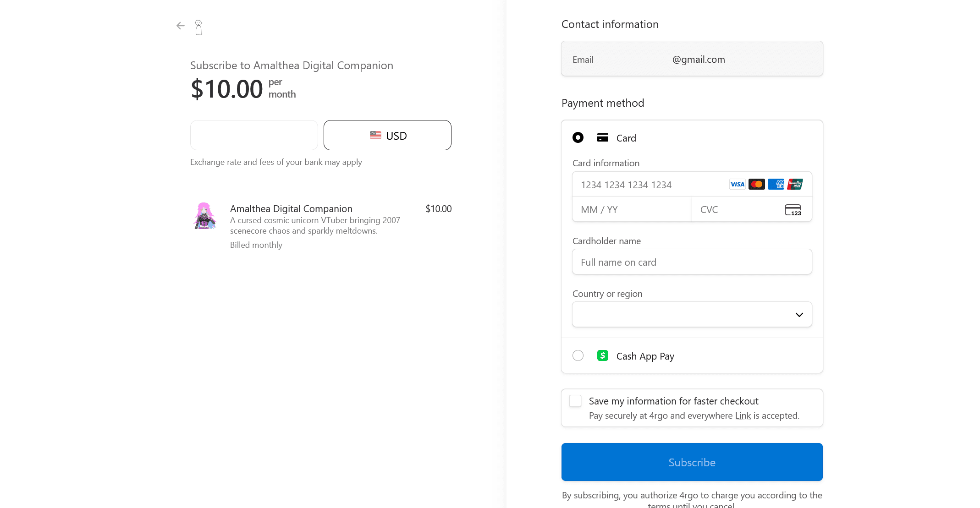Enable Save my information for faster checkout
The height and width of the screenshot is (508, 980).
point(575,400)
